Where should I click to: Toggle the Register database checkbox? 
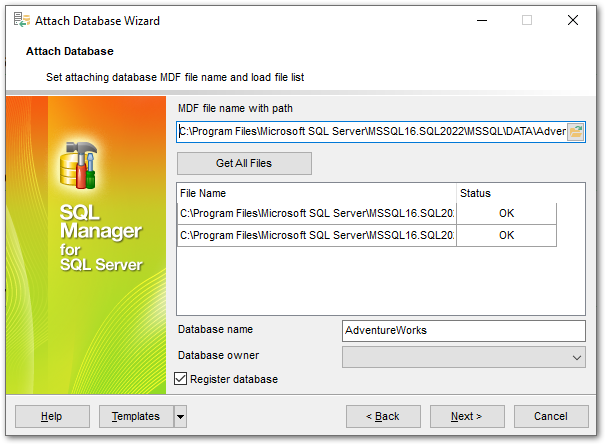[x=180, y=379]
